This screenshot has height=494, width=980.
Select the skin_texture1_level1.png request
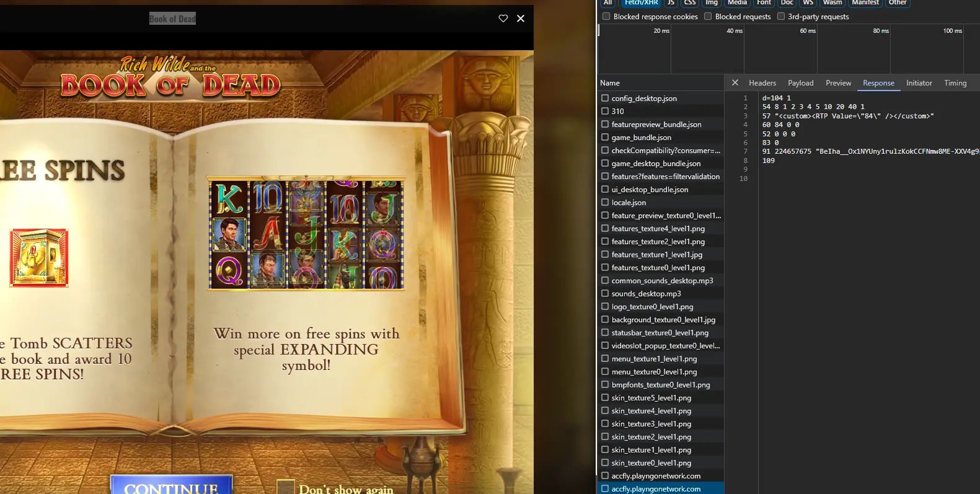pos(660,449)
